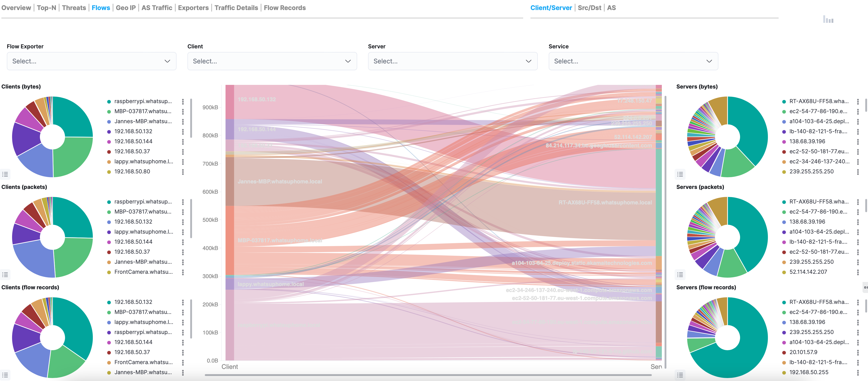Switch to the Threats tab
This screenshot has height=381, width=868.
coord(74,8)
